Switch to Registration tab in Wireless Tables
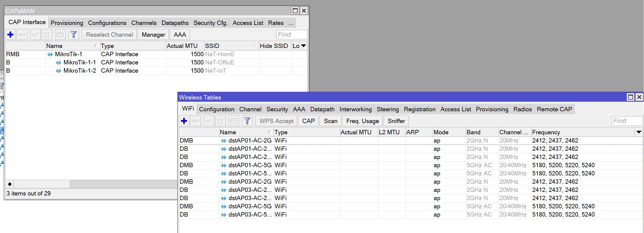The height and width of the screenshot is (233, 644). (420, 109)
